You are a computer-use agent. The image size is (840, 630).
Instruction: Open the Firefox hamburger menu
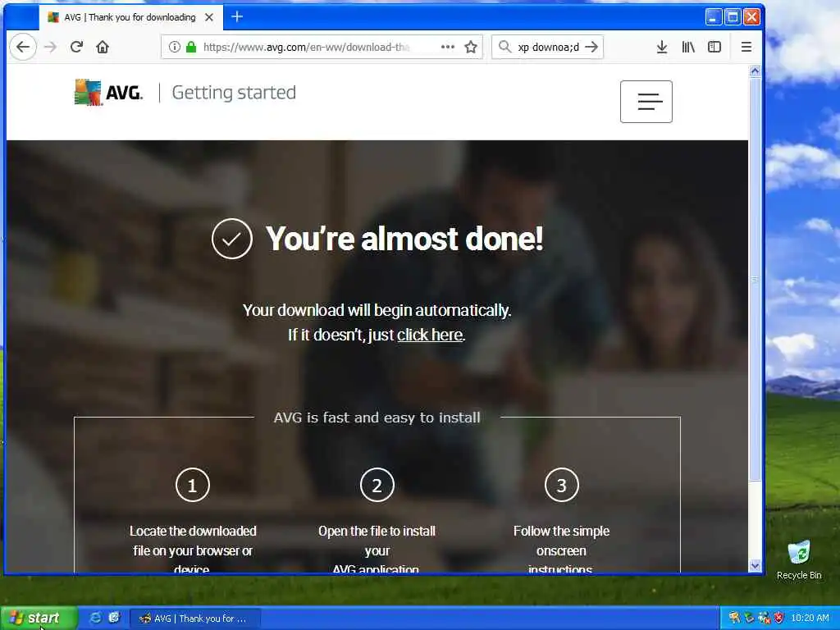pos(746,47)
